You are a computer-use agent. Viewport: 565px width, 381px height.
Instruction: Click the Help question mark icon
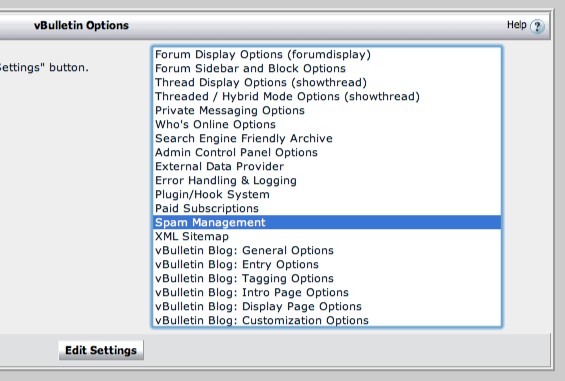(x=537, y=26)
